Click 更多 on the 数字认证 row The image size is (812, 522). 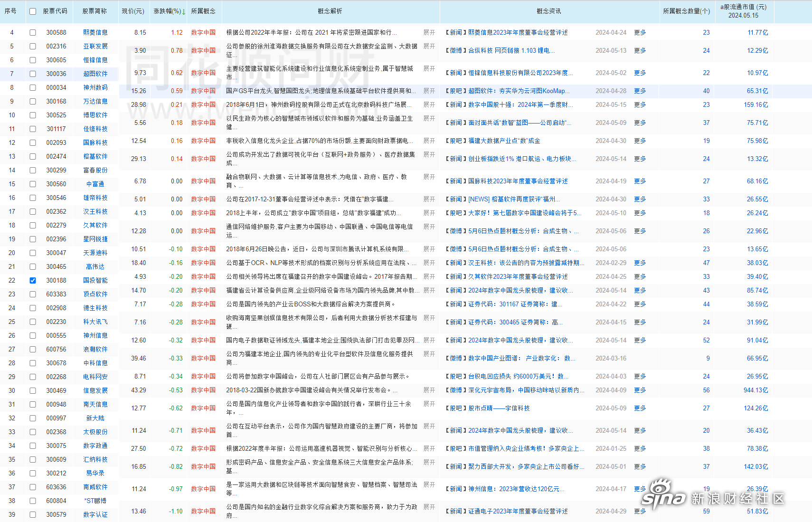[640, 511]
